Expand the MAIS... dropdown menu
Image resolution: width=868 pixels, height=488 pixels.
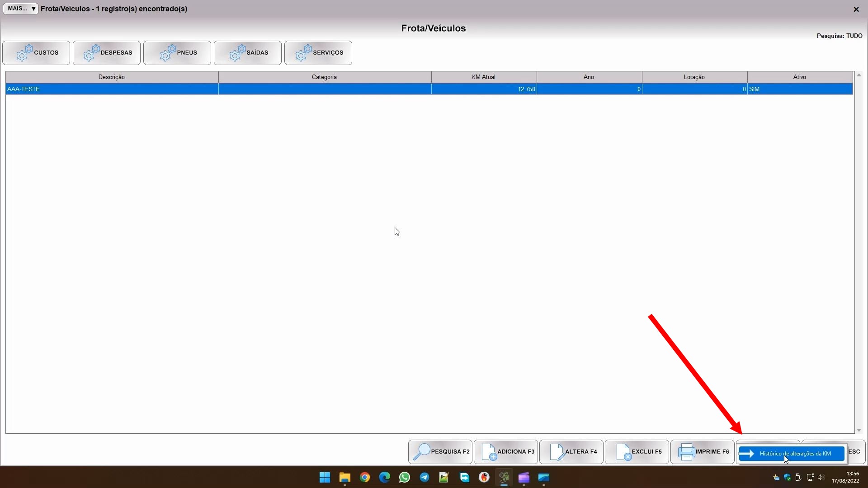[21, 9]
